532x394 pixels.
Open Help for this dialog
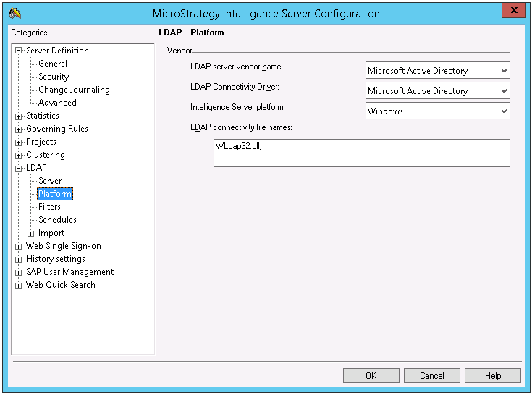click(x=492, y=376)
